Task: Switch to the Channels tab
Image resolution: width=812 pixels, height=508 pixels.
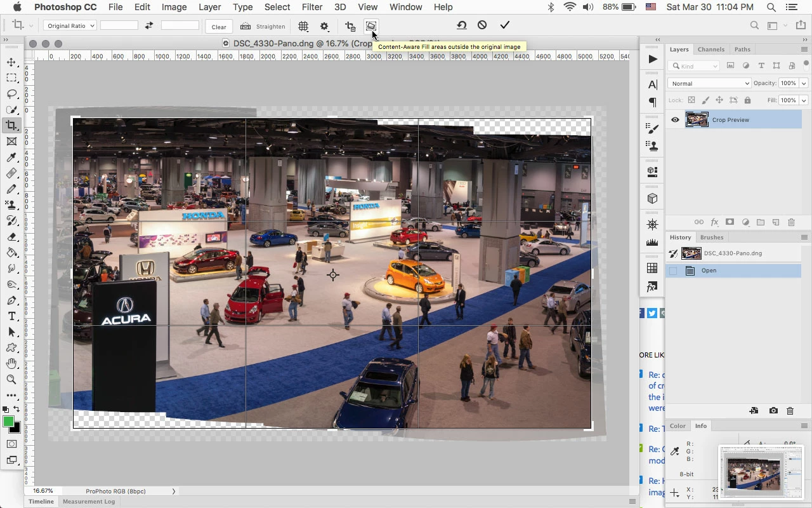Action: coord(710,50)
